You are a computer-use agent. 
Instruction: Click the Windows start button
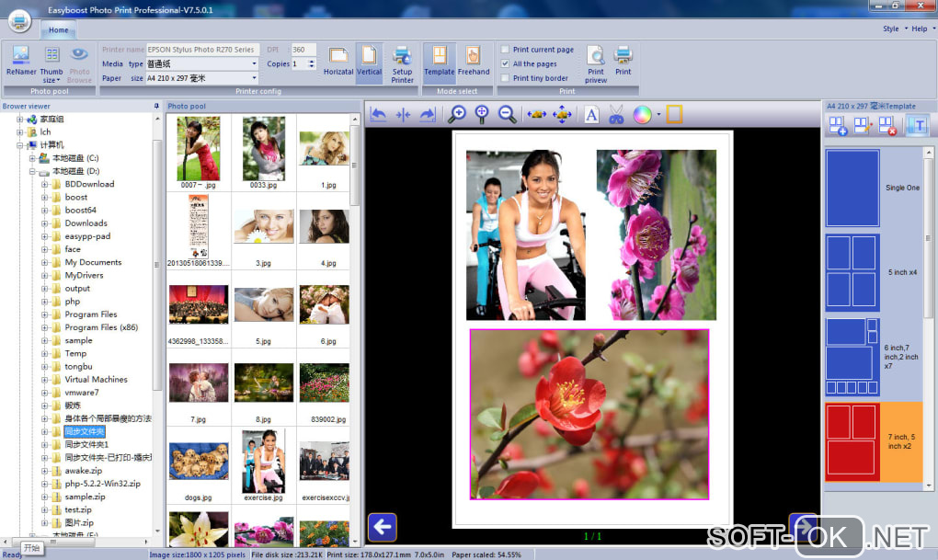(31, 547)
